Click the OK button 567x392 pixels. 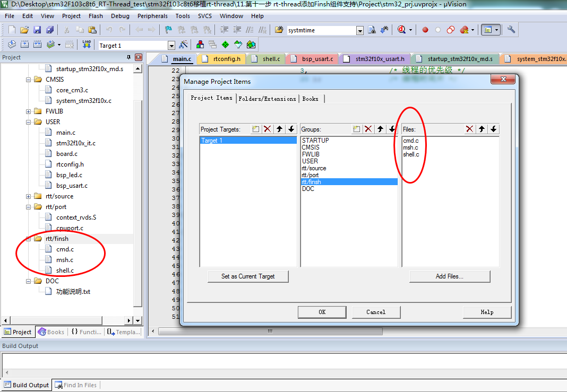(322, 312)
